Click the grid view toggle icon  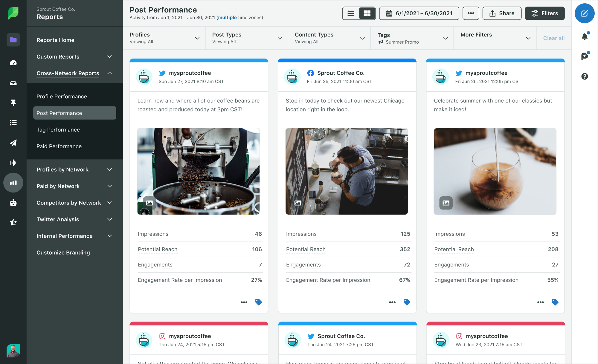[367, 14]
